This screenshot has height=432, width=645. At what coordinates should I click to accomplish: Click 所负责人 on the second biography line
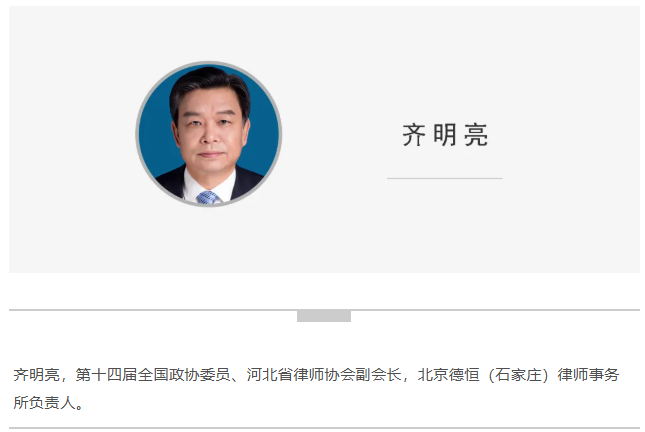point(44,403)
